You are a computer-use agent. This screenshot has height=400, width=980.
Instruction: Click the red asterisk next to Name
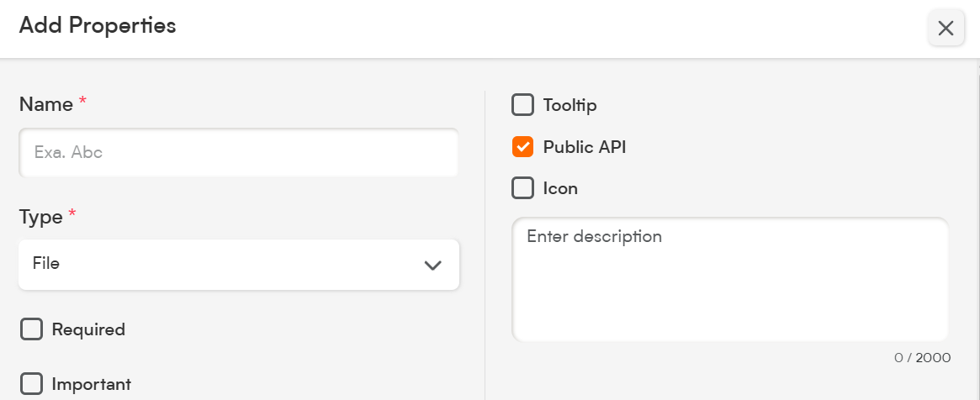coord(82,101)
